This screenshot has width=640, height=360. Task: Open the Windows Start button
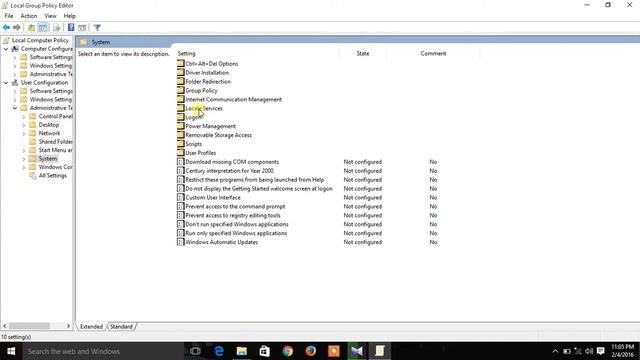[x=11, y=351]
